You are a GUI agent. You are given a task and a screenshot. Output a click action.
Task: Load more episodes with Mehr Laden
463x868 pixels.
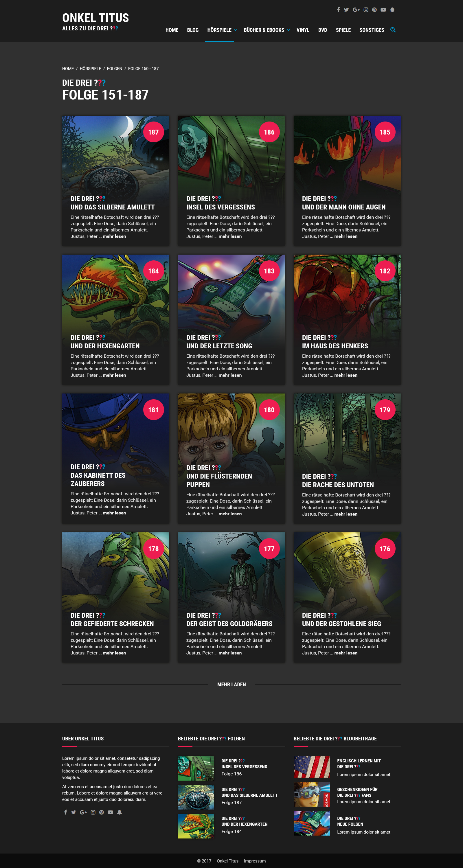tap(231, 684)
